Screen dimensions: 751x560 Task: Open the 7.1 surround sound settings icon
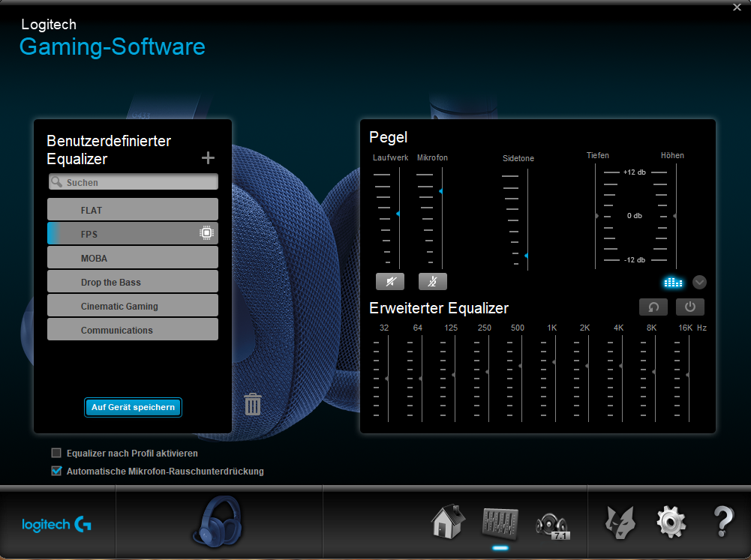click(x=553, y=526)
